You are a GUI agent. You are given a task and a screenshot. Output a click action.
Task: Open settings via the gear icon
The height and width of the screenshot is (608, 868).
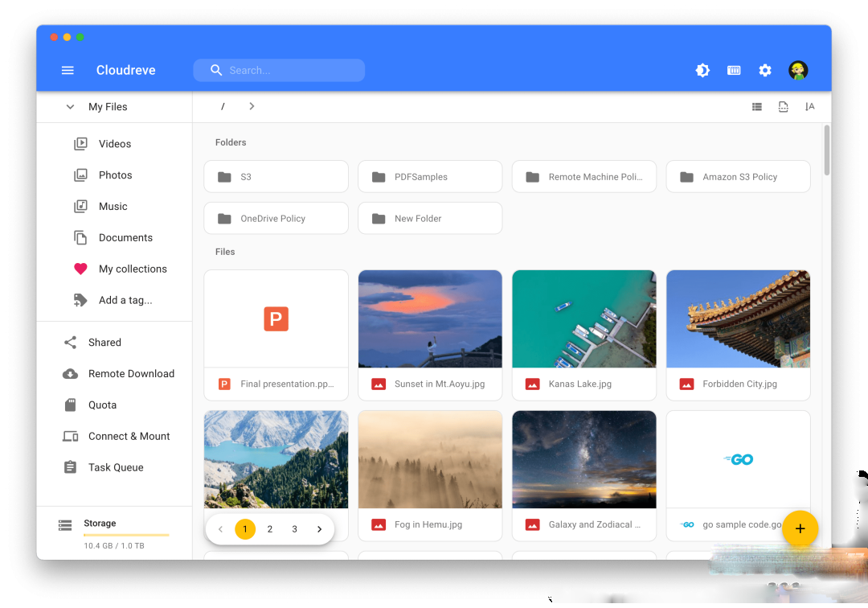click(x=765, y=70)
